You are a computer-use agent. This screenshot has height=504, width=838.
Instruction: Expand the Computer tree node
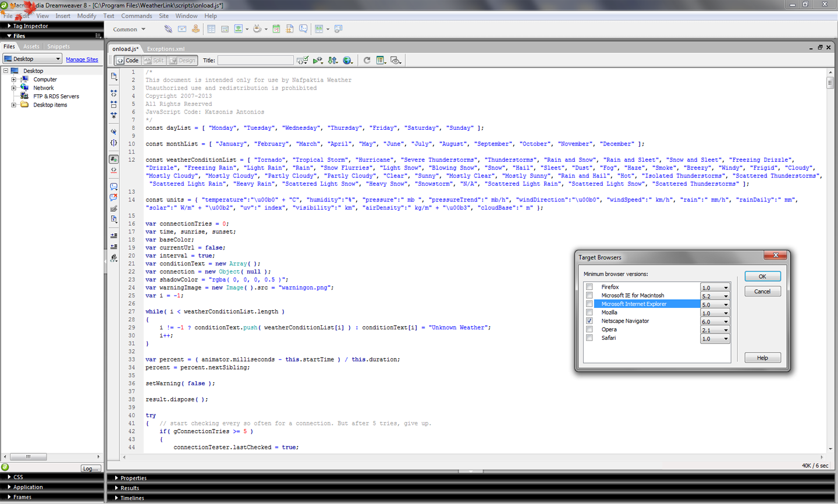pos(13,79)
